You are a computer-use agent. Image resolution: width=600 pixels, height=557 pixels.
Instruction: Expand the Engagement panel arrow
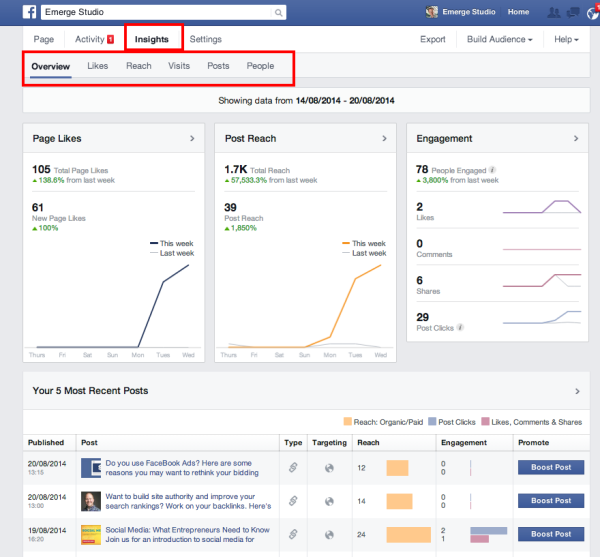pos(575,139)
